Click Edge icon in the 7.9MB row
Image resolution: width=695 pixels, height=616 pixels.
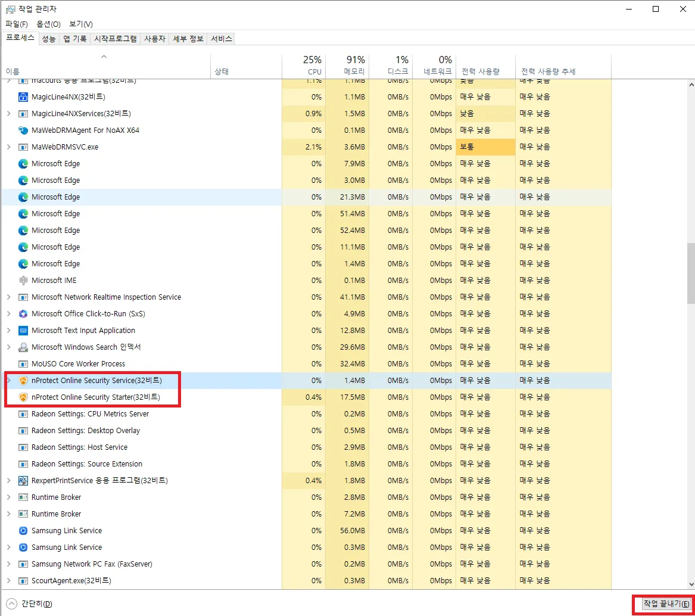click(23, 164)
